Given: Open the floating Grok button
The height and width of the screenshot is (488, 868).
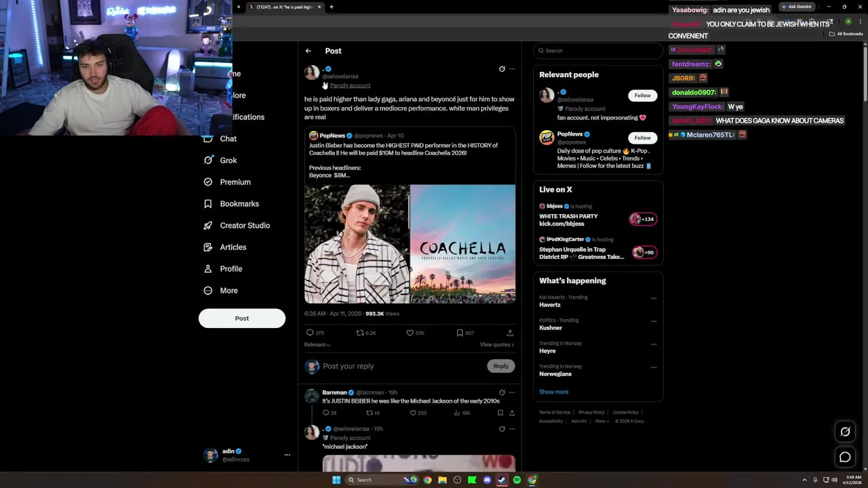Looking at the screenshot, I should [x=845, y=432].
